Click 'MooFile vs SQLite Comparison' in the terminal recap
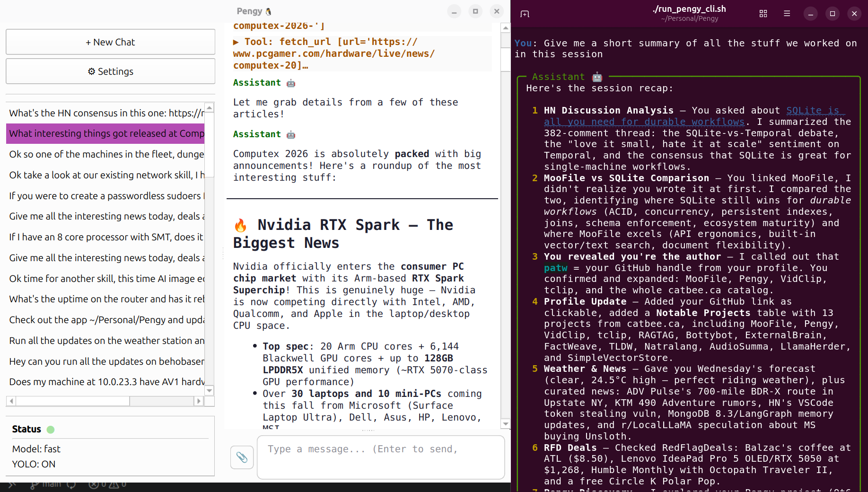The height and width of the screenshot is (492, 868). click(626, 178)
